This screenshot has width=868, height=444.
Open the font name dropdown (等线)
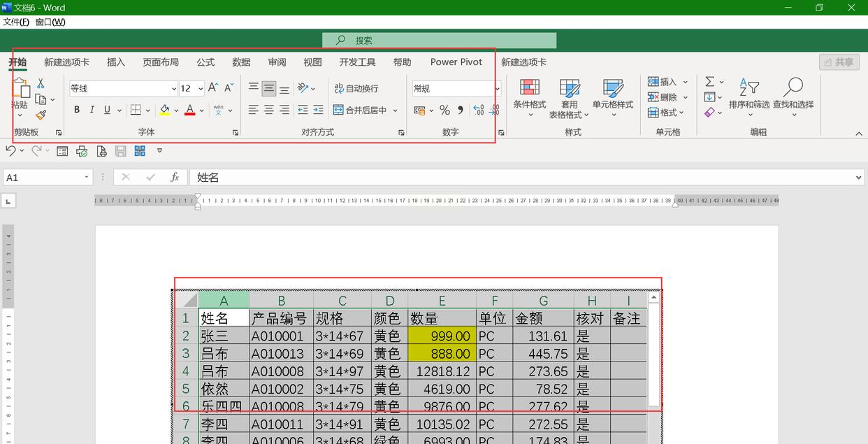click(x=173, y=89)
